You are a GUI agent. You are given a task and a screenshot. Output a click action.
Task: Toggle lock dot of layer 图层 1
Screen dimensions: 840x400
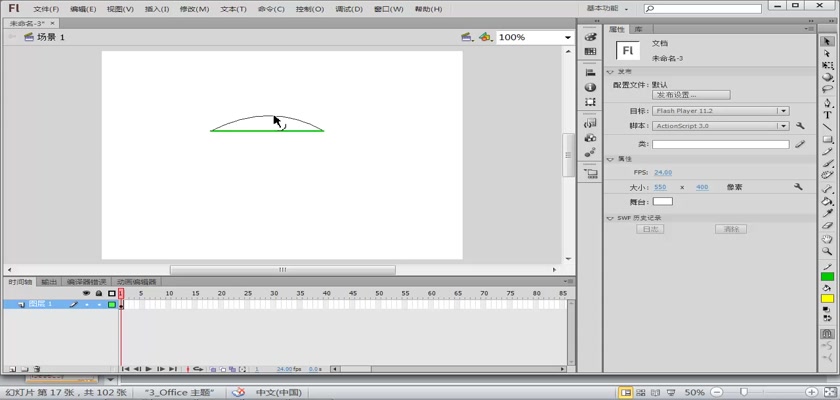click(99, 304)
